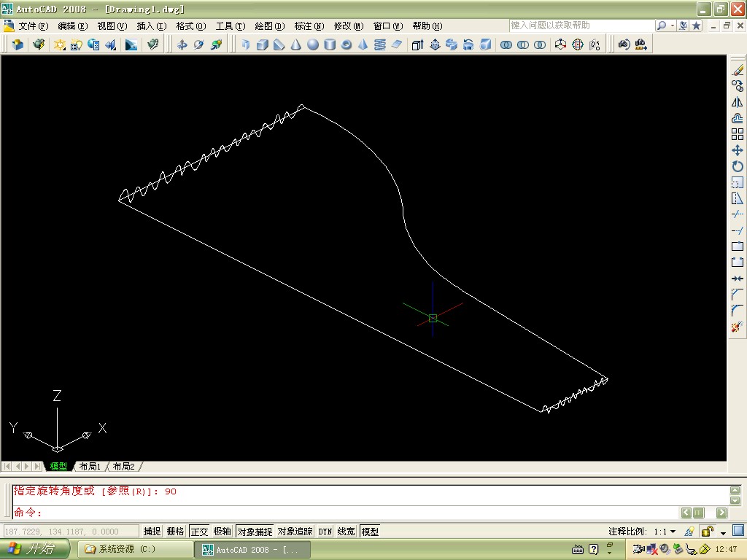
Task: Click the Hide Shadows box icon
Action: 18,44
